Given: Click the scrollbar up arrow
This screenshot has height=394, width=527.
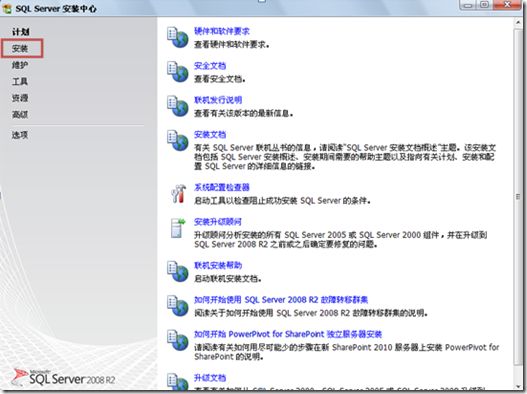Looking at the screenshot, I should (518, 23).
